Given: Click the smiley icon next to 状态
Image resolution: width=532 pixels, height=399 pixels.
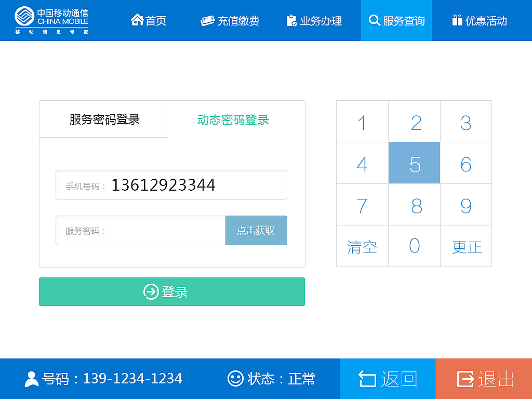Looking at the screenshot, I should pyautogui.click(x=235, y=379).
